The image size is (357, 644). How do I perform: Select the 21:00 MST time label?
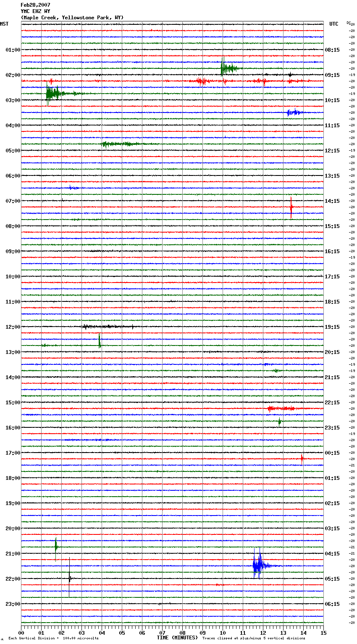(13, 554)
